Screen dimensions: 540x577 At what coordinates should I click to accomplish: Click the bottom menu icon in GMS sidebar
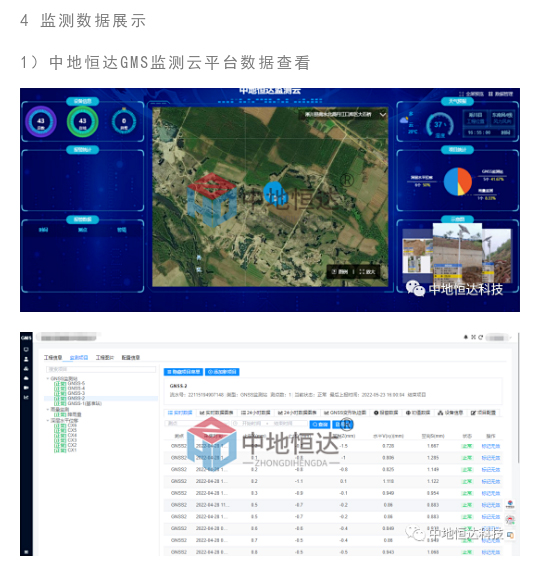point(26,552)
